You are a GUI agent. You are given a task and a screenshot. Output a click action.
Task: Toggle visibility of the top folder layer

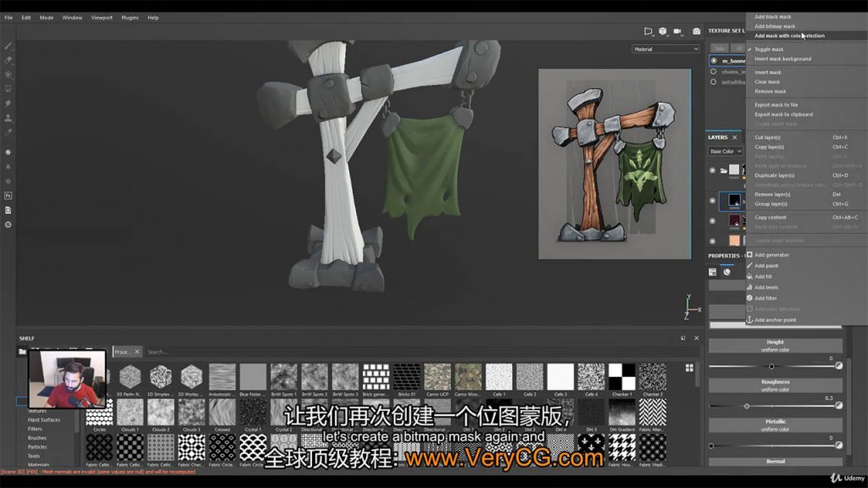click(712, 170)
